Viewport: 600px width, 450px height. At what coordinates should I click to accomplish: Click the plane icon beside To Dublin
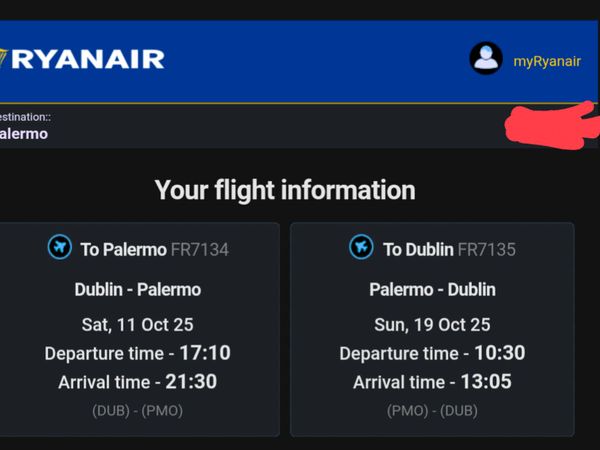(x=361, y=247)
